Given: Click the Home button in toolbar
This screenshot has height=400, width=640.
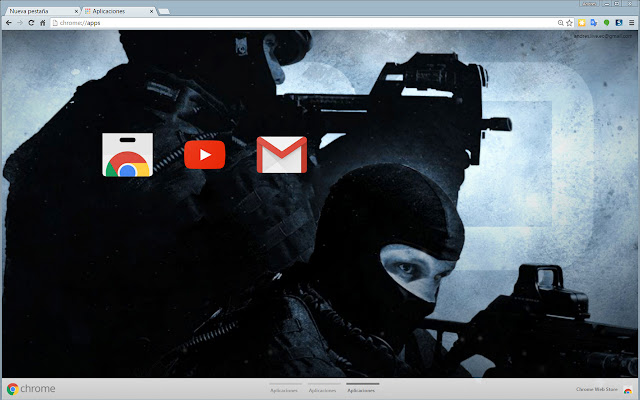Looking at the screenshot, I should [43, 22].
